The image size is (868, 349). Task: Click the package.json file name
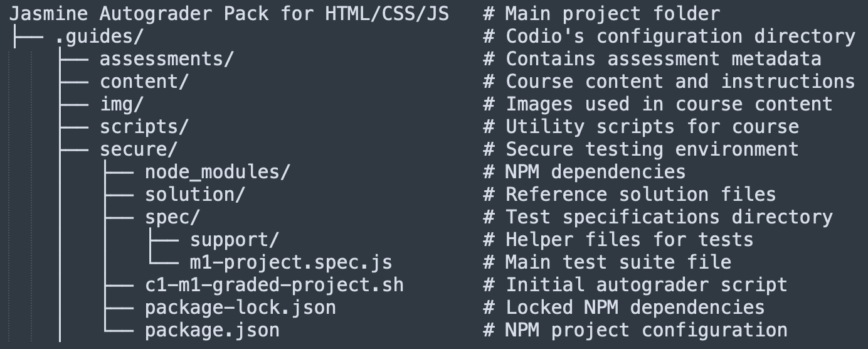[212, 330]
